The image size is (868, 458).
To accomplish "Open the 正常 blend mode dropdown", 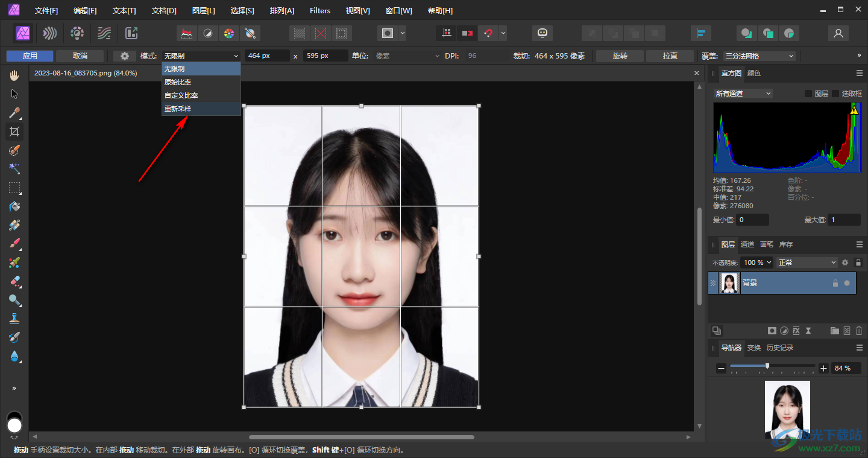I will pos(807,262).
